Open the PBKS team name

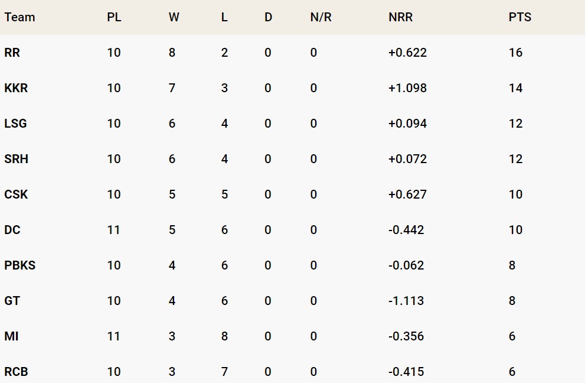[19, 265]
